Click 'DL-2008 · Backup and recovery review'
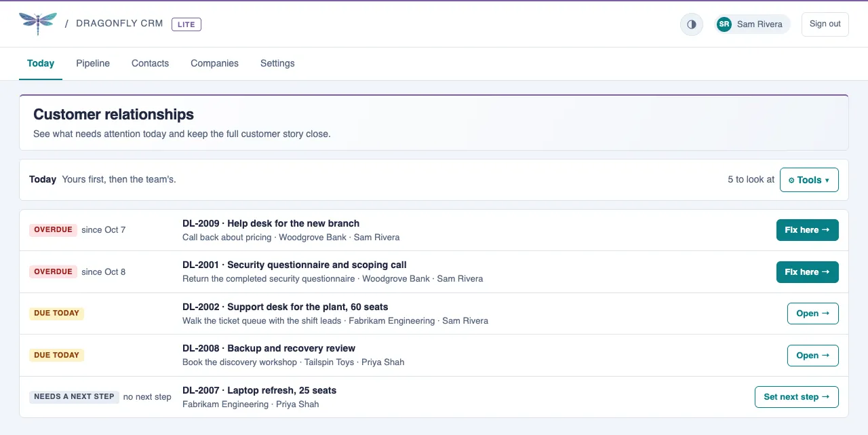This screenshot has height=435, width=868. pos(269,348)
